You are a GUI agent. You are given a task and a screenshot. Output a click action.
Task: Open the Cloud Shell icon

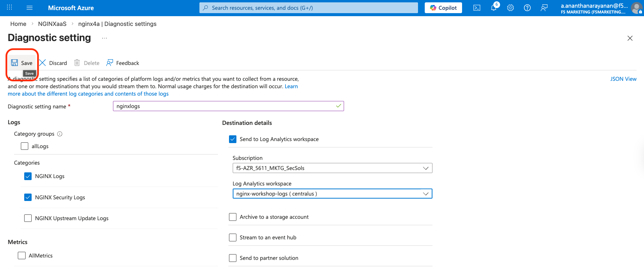[x=477, y=8]
